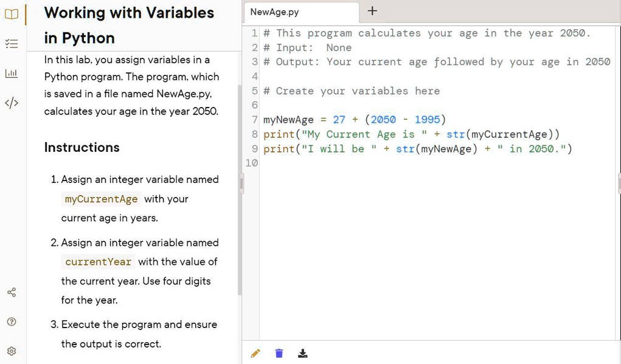Click the pencil rename file icon
Image resolution: width=621 pixels, height=364 pixels.
coord(255,353)
